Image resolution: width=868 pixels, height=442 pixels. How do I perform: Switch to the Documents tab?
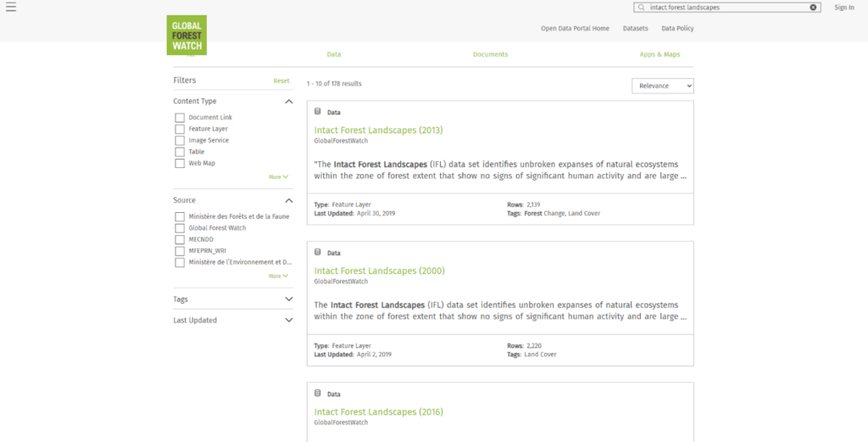[490, 54]
